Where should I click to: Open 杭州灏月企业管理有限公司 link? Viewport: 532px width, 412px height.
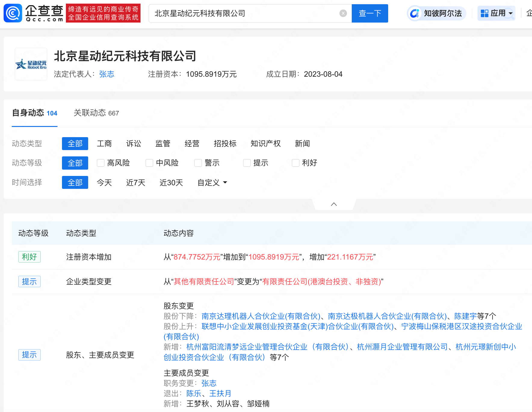click(402, 347)
